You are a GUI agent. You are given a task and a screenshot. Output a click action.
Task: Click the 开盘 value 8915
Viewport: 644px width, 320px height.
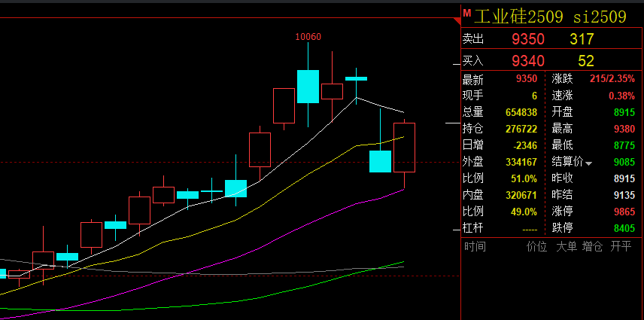click(624, 112)
